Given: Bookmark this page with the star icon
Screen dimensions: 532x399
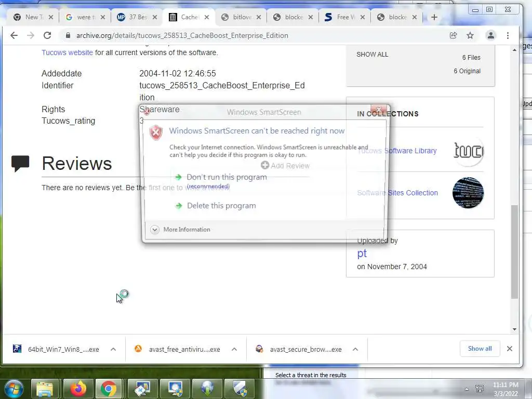Looking at the screenshot, I should click(x=470, y=35).
